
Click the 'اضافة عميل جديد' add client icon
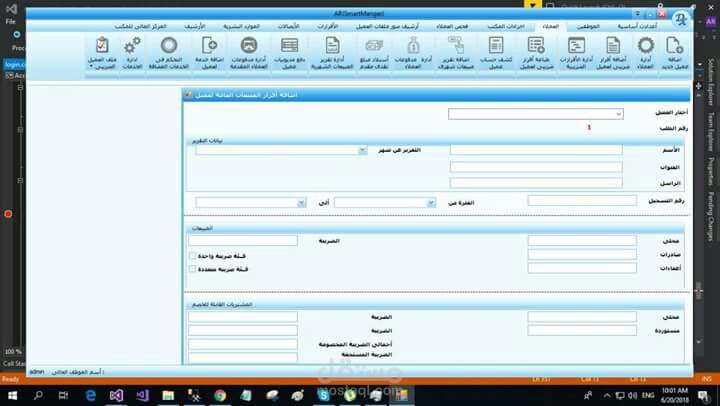674,46
